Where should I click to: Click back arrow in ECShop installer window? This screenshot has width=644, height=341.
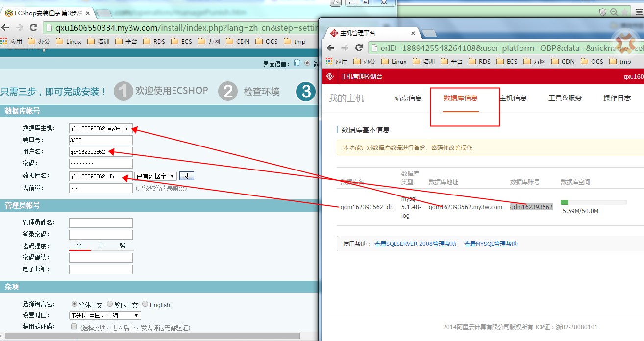[6, 27]
